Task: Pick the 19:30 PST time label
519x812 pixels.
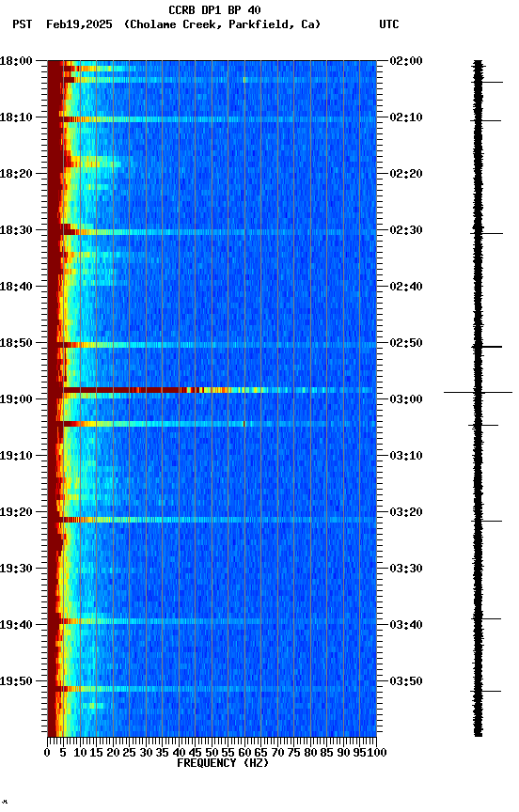Action: (16, 570)
